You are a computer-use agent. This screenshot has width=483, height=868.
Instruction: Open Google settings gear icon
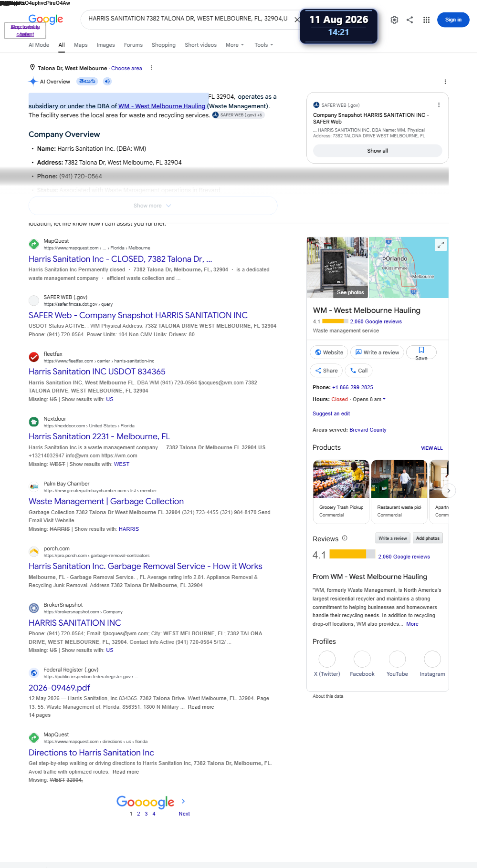click(x=394, y=20)
